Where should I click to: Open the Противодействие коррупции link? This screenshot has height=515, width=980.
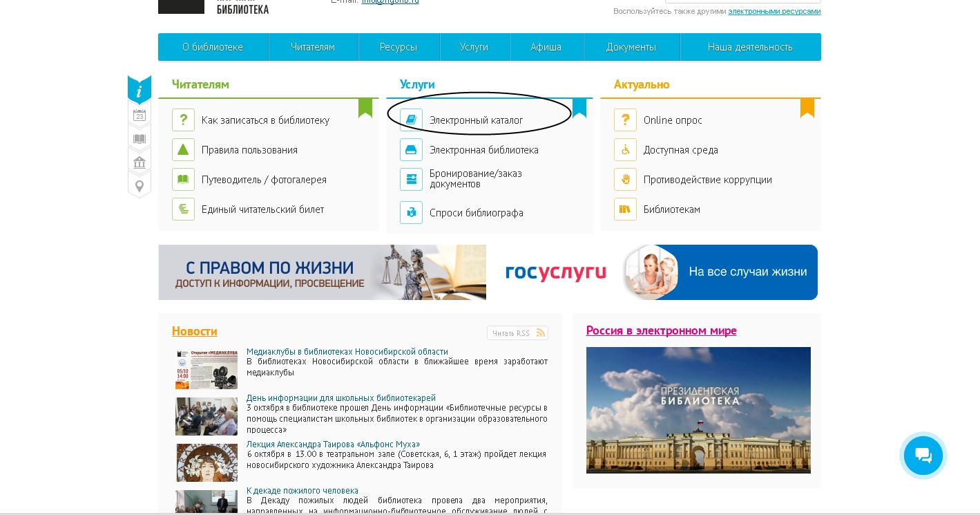click(x=708, y=180)
